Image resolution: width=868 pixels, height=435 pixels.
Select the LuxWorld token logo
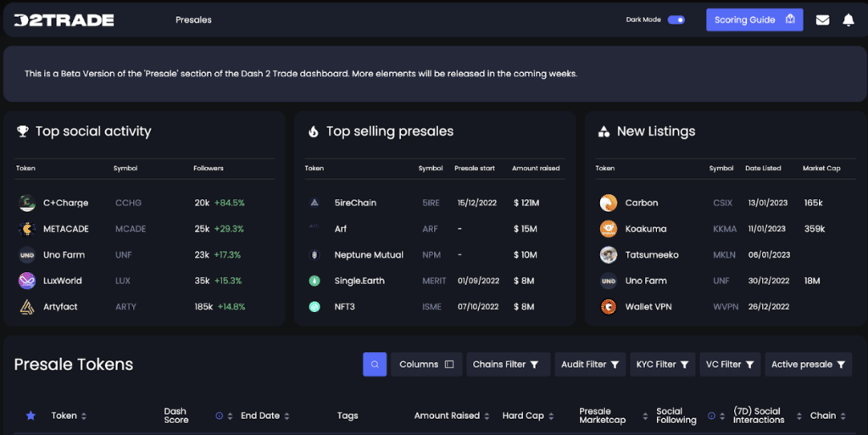click(27, 281)
